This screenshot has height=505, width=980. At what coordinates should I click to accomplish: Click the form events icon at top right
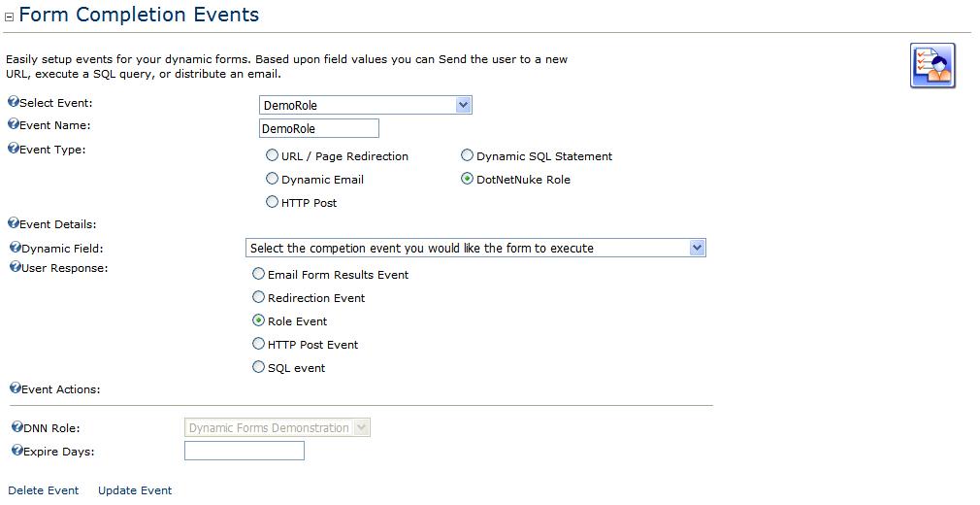point(932,66)
